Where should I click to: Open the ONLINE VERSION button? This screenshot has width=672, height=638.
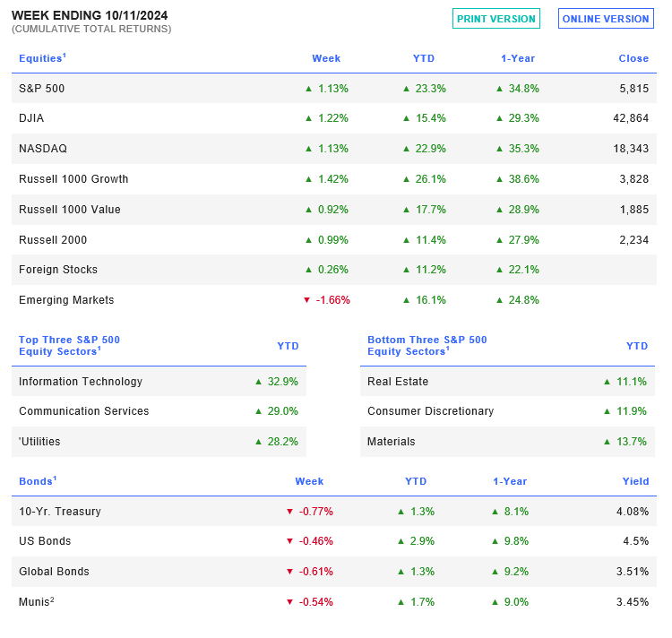(606, 19)
